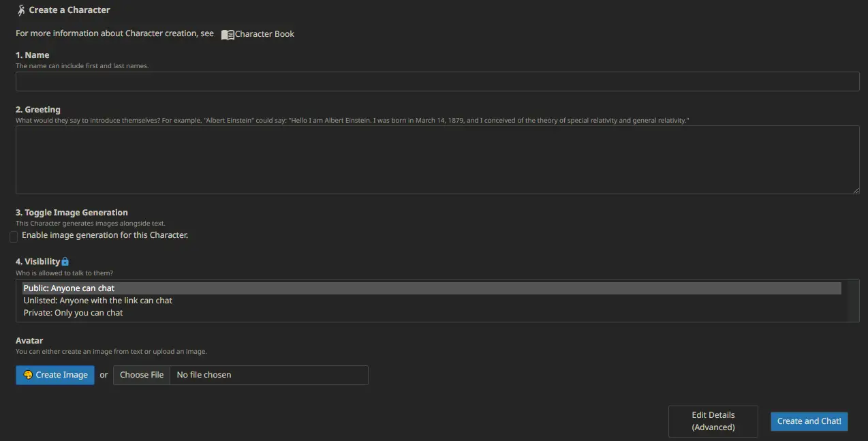
Task: Click the Name input field
Action: click(437, 82)
